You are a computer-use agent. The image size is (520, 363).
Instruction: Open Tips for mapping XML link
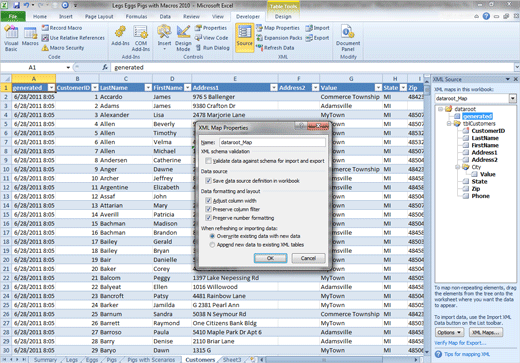(x=467, y=354)
